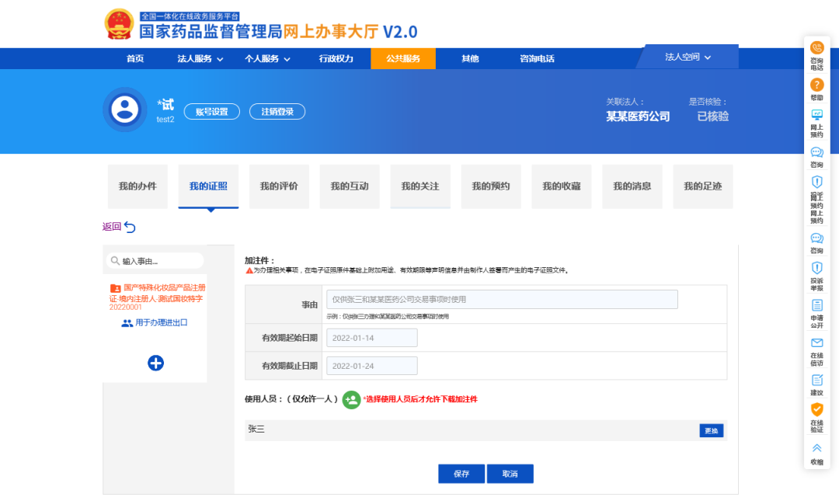The height and width of the screenshot is (504, 839).
Task: Click green add-user icon beside 使用人员
Action: tap(351, 399)
